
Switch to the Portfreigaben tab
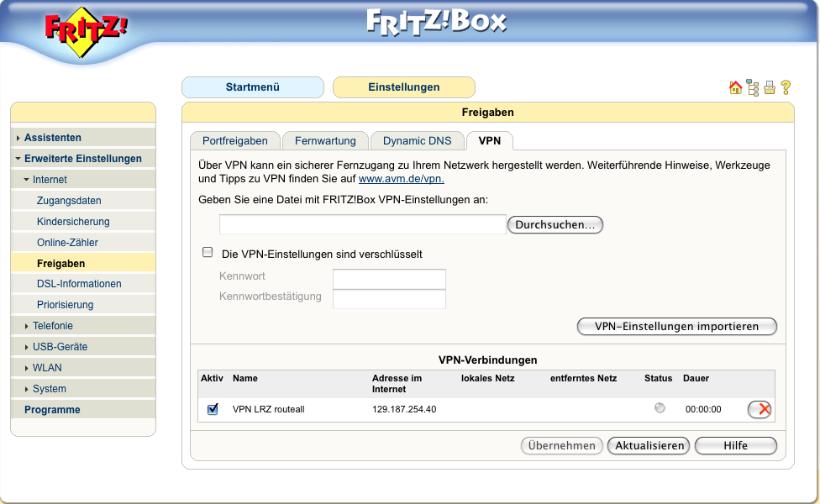click(235, 141)
